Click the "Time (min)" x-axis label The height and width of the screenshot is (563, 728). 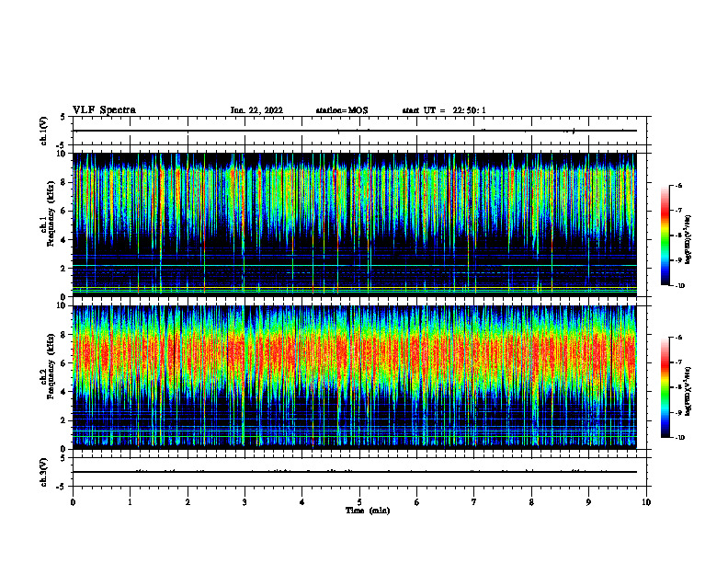368,511
